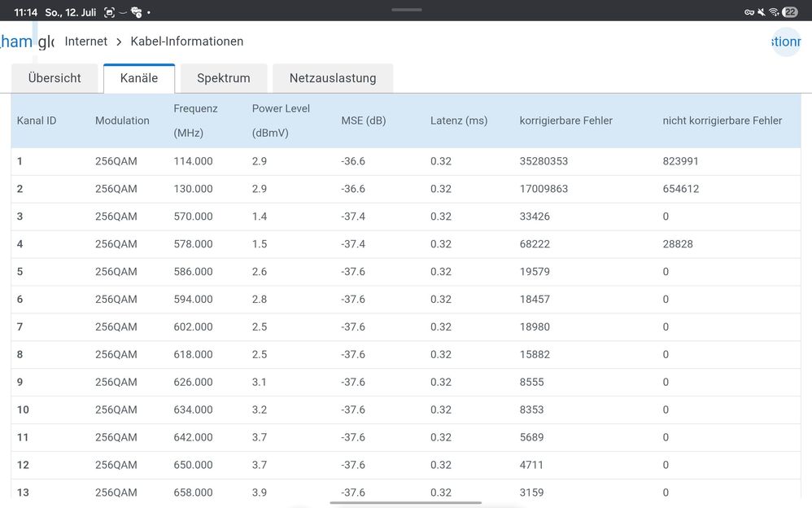Select frequency cell 626.000
This screenshot has width=812, height=508.
[193, 382]
